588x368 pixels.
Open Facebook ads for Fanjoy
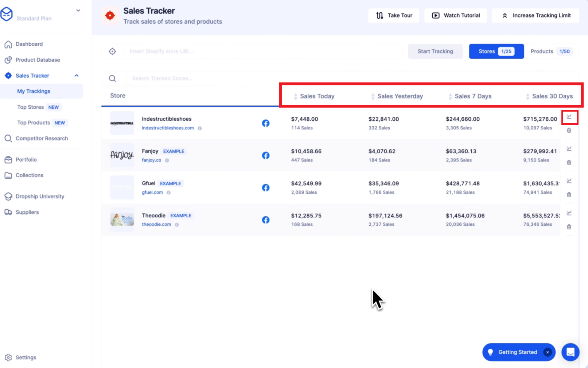(266, 155)
